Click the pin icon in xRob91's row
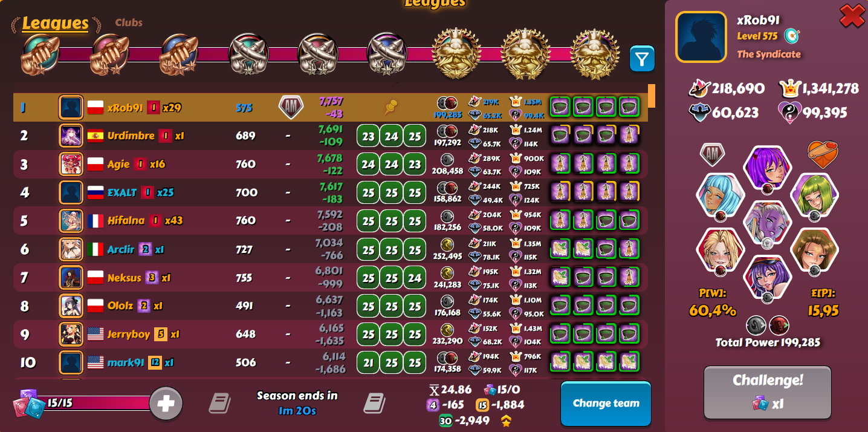 391,108
